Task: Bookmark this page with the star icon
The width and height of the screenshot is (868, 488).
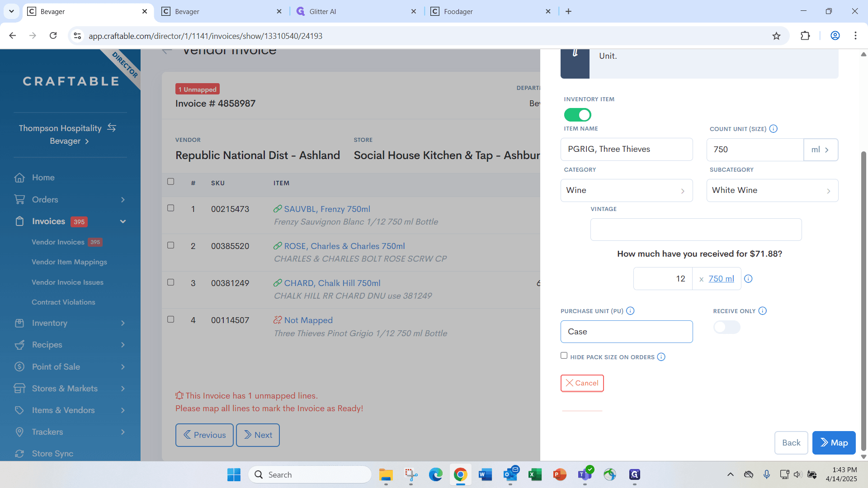Action: (x=776, y=36)
